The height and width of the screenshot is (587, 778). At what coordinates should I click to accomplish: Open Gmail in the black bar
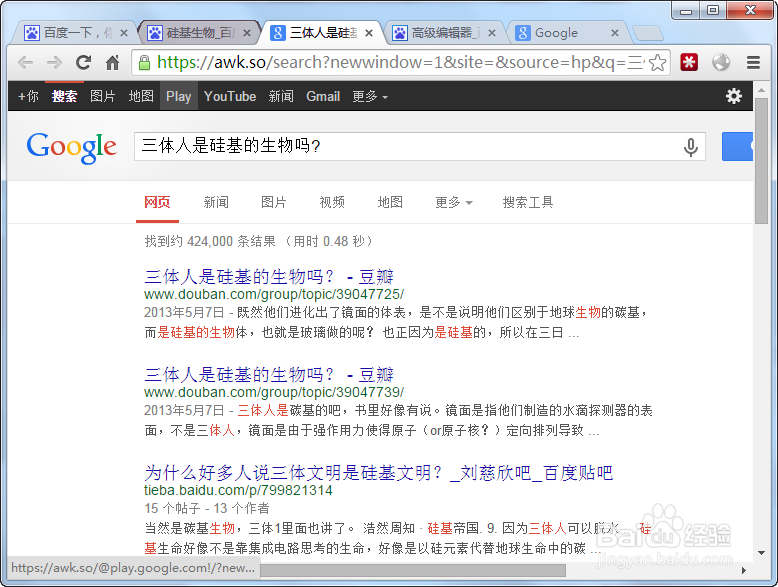[323, 96]
